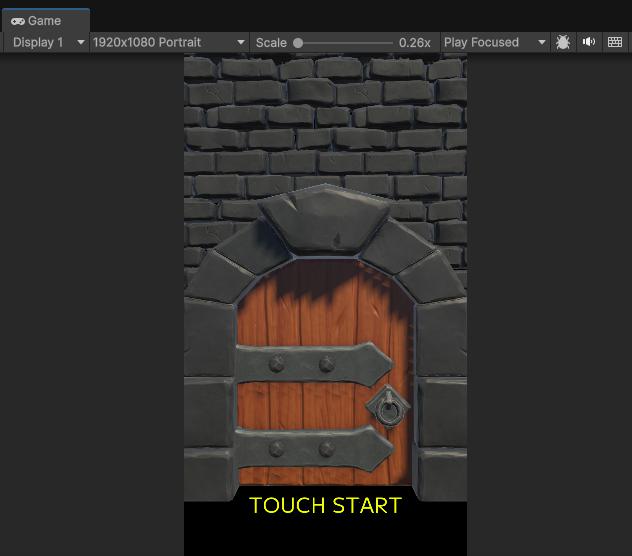Click the middle of the Scale slider track
Image resolution: width=632 pixels, height=556 pixels.
(x=345, y=43)
